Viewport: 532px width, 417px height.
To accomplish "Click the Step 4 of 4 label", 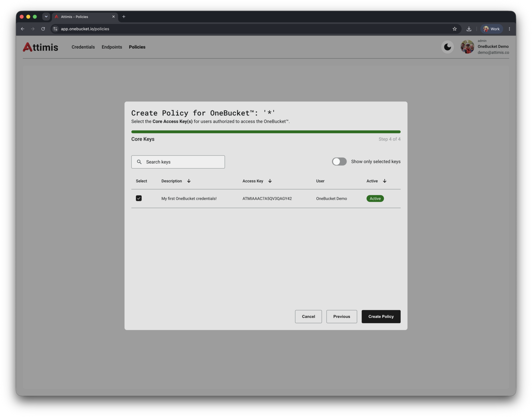I will (389, 139).
